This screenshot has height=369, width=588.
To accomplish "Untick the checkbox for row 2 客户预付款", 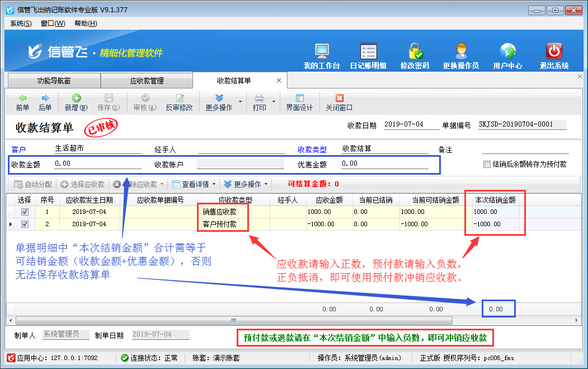I will [x=25, y=224].
